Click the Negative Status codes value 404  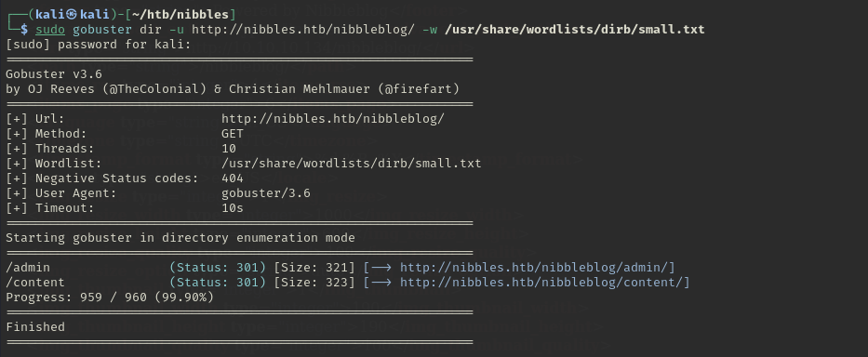tap(233, 178)
